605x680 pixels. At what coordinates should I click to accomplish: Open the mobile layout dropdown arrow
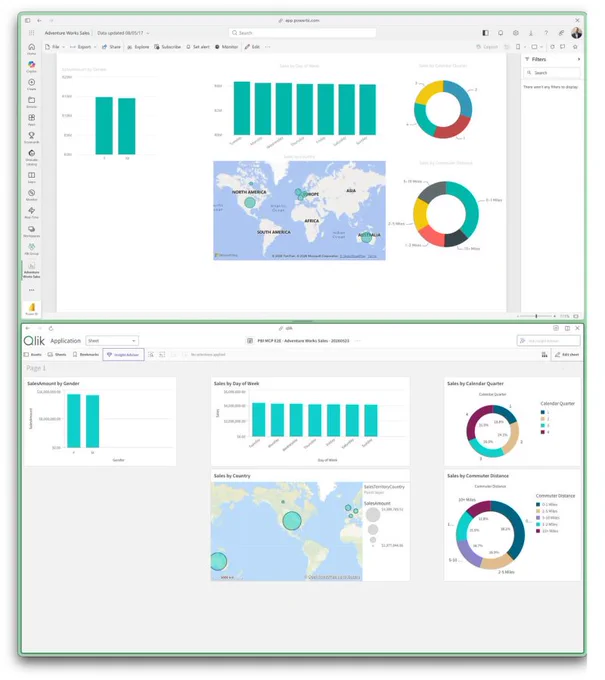coord(525,47)
